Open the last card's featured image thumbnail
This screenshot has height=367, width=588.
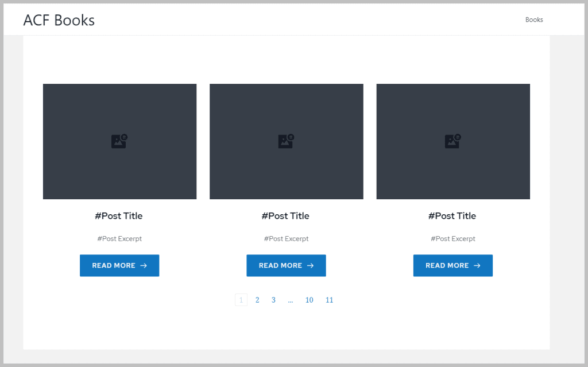click(453, 141)
